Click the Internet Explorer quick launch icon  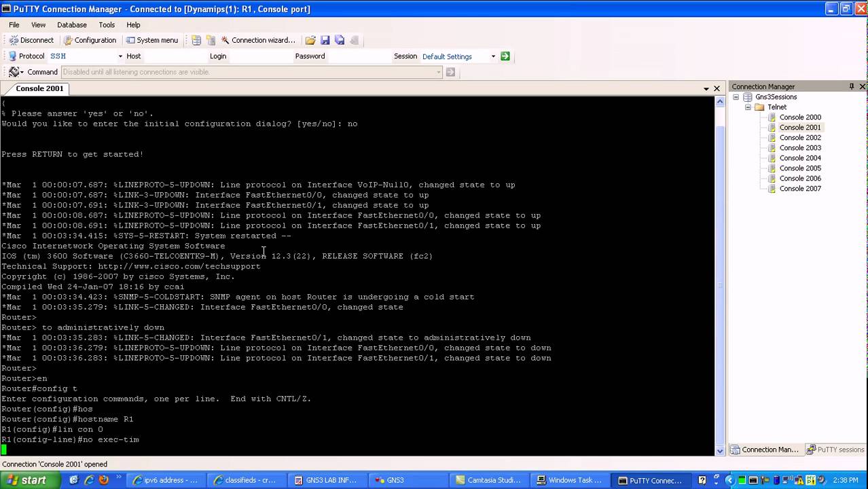pos(89,480)
